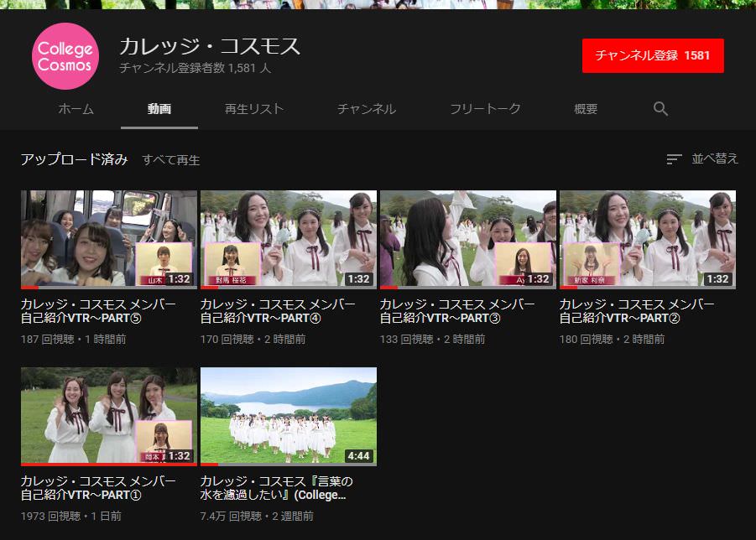Go to the チャンネル tab
756x540 pixels.
[367, 109]
